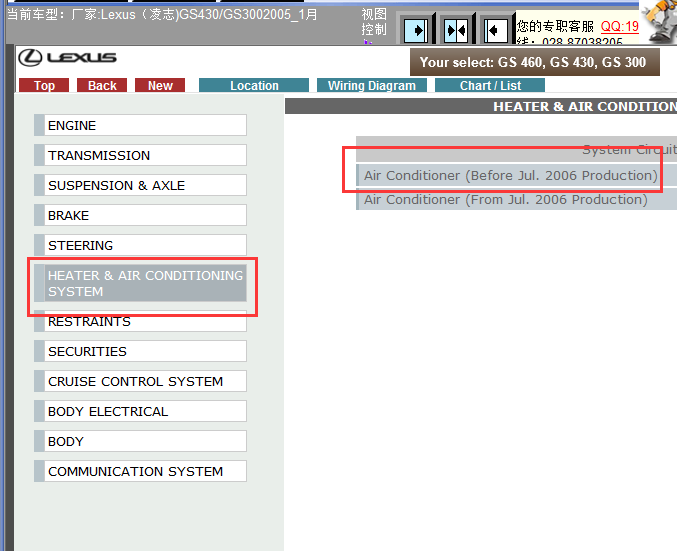Click the mechanic cartoon icon

659,22
